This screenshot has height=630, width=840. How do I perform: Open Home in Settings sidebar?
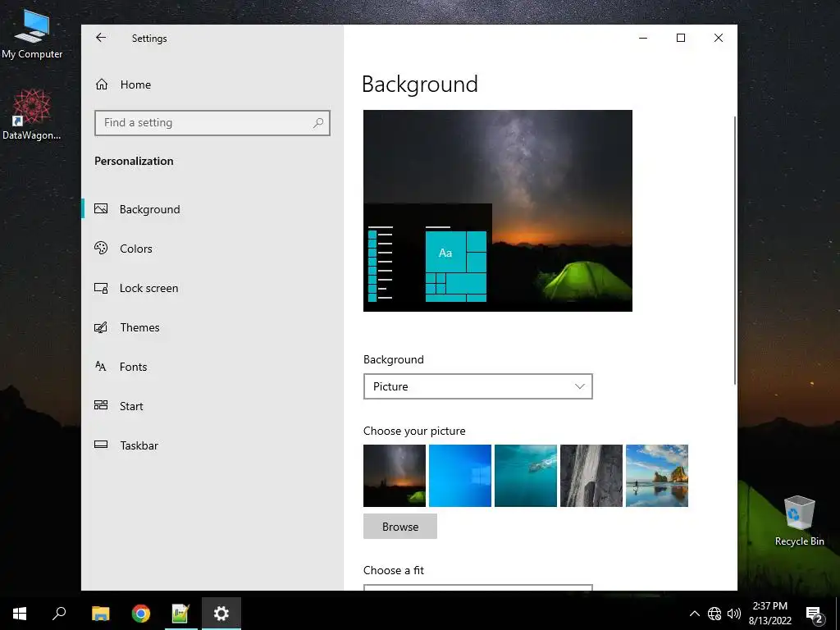pyautogui.click(x=212, y=84)
